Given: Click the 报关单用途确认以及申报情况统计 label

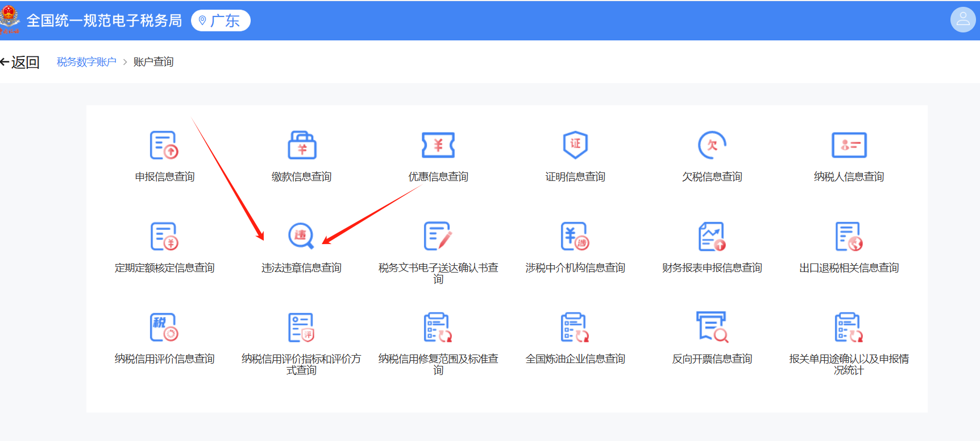Looking at the screenshot, I should [849, 364].
